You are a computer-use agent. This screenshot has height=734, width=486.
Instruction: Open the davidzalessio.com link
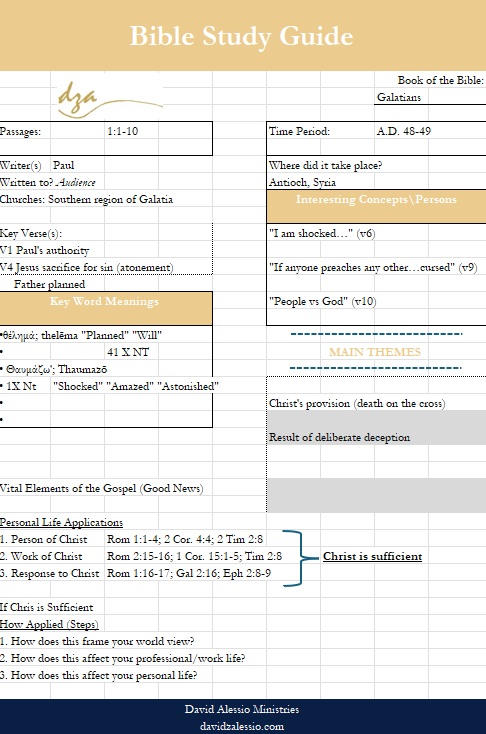pos(242,726)
